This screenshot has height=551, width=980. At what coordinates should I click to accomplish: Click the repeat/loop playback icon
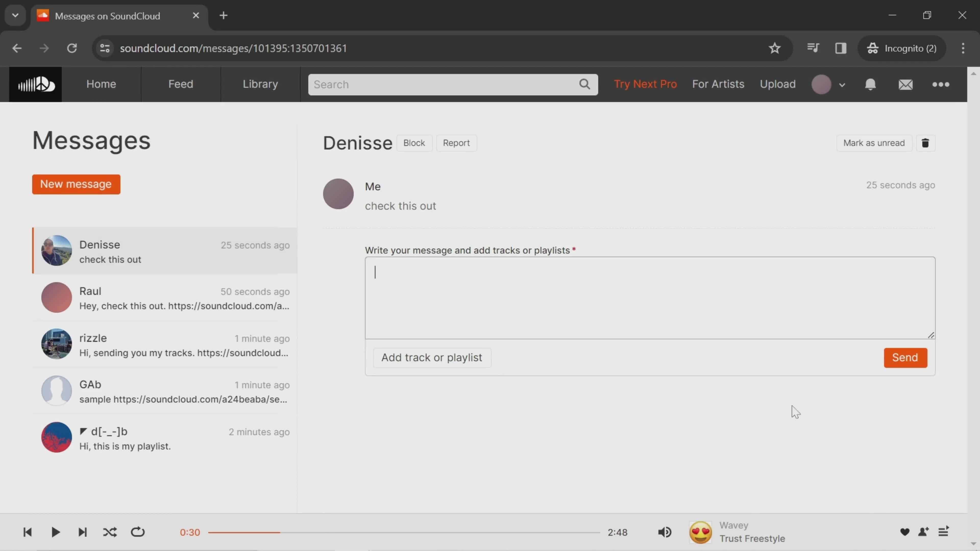(138, 532)
